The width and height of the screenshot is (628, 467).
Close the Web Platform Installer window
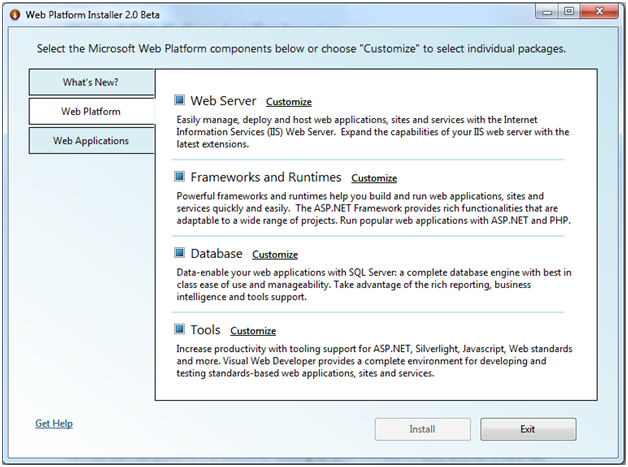(x=599, y=12)
